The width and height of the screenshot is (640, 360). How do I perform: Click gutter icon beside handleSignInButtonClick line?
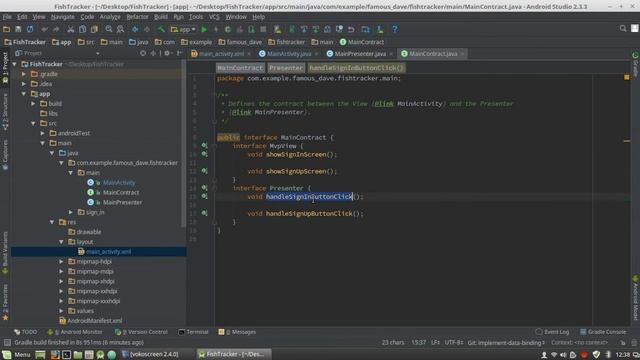[204, 196]
